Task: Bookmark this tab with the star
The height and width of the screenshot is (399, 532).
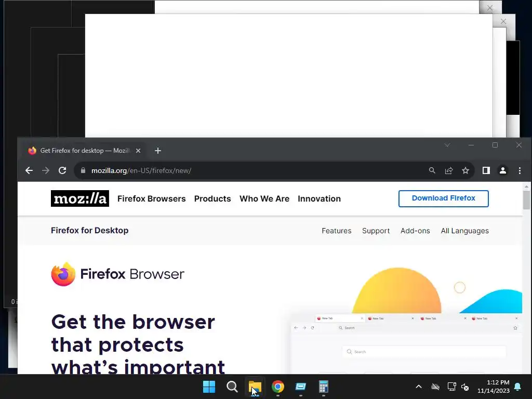Action: coord(465,170)
